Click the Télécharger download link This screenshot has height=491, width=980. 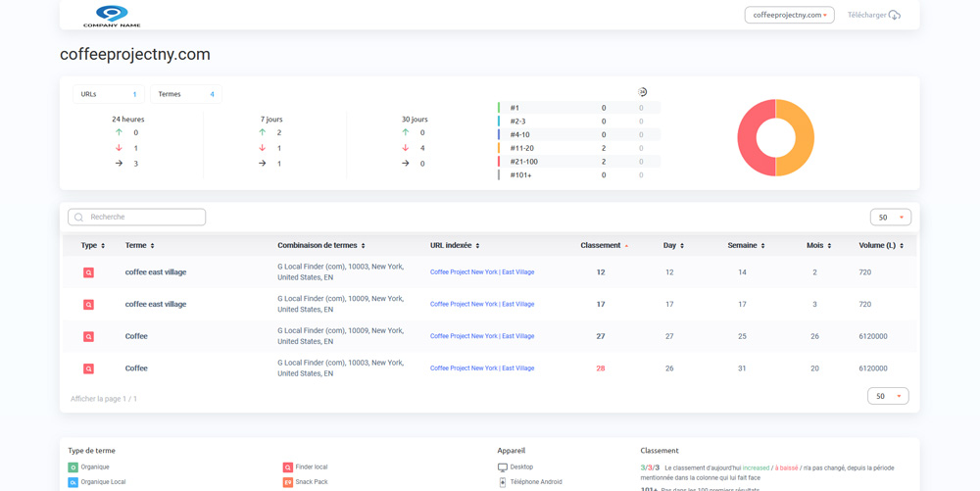click(874, 15)
